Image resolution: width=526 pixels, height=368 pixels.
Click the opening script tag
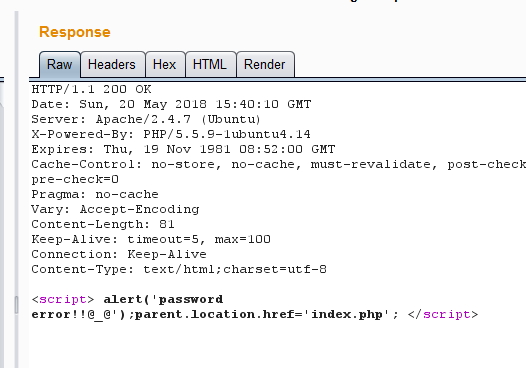point(63,299)
